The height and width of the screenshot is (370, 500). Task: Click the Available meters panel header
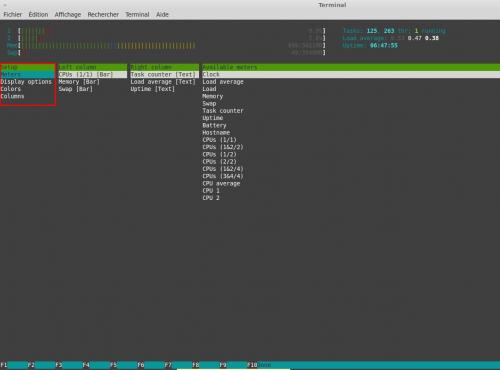[x=351, y=67]
